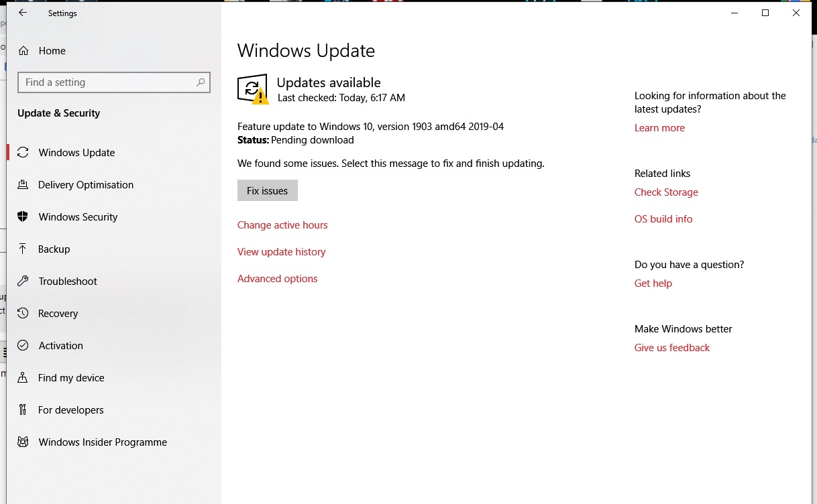The image size is (817, 504).
Task: Open Advanced options link
Action: click(278, 279)
